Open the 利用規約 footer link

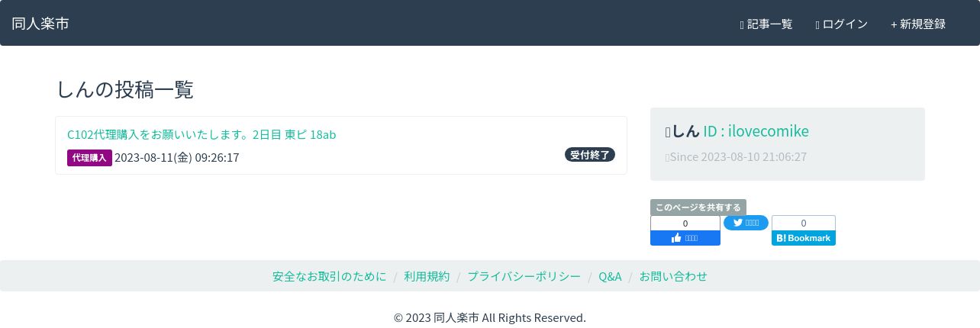point(427,276)
